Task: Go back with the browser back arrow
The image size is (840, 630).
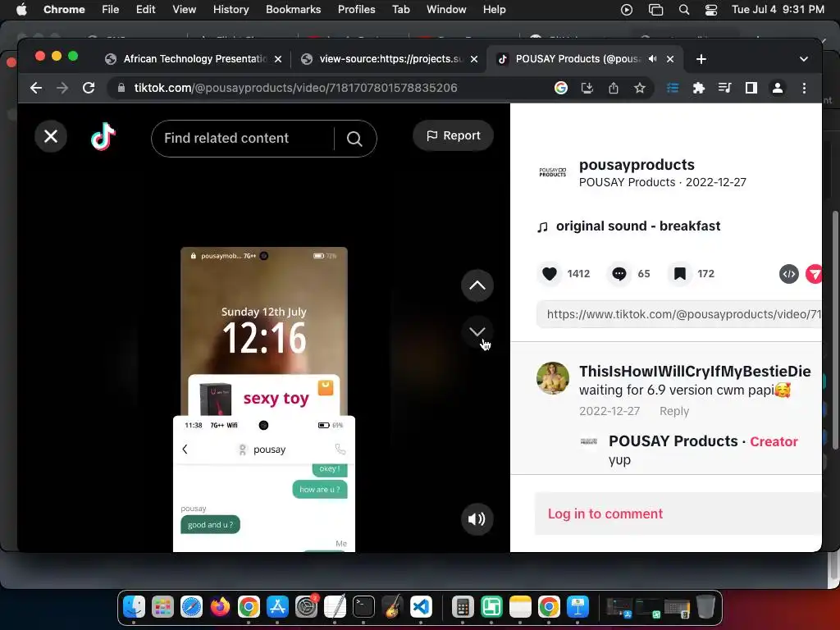Action: (x=36, y=88)
